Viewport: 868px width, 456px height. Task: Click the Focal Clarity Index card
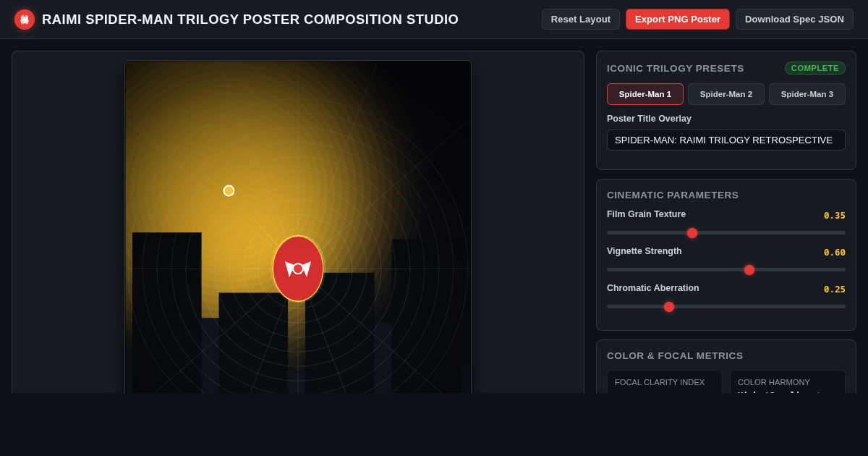click(665, 382)
